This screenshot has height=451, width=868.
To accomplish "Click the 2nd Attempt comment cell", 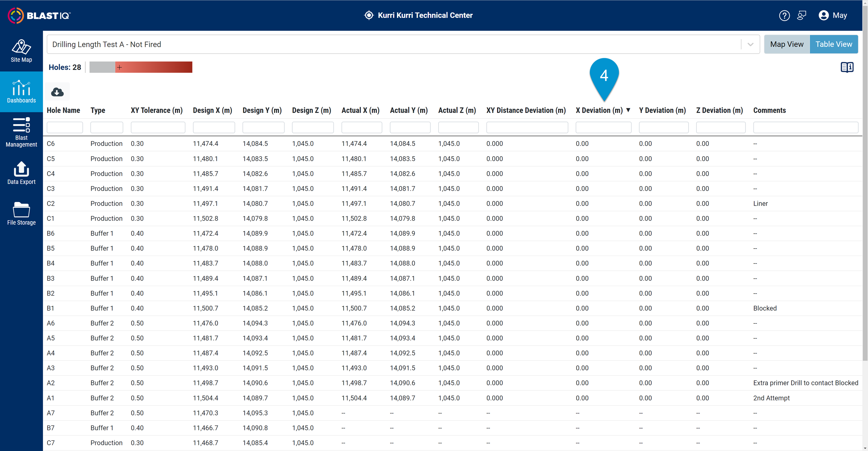I will pyautogui.click(x=771, y=398).
